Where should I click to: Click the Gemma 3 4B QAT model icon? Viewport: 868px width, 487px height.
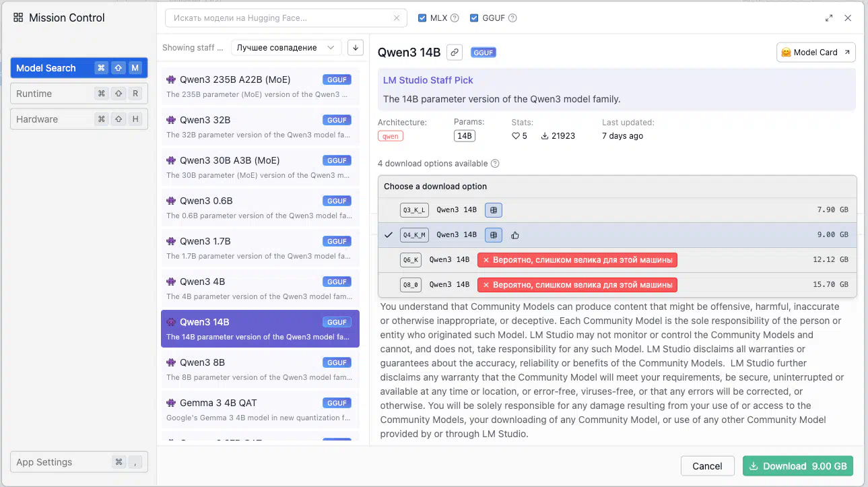pos(171,403)
